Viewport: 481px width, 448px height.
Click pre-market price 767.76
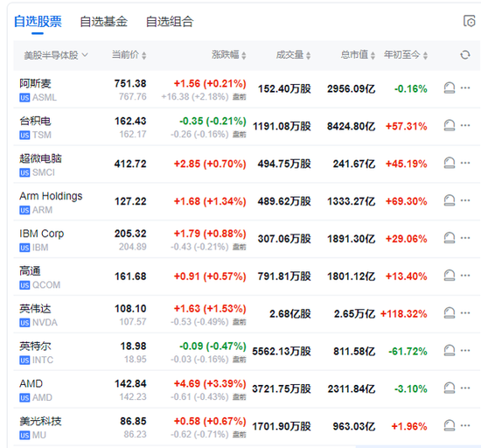click(x=133, y=96)
